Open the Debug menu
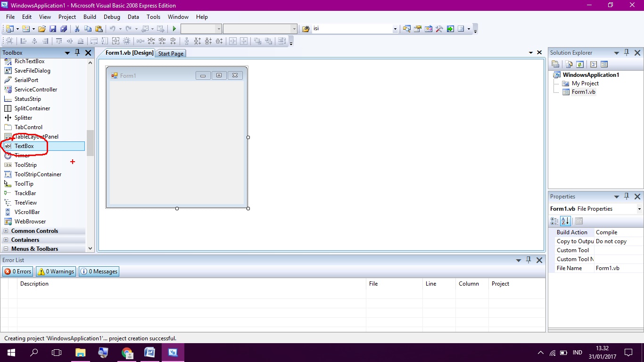The height and width of the screenshot is (362, 644). pyautogui.click(x=112, y=16)
